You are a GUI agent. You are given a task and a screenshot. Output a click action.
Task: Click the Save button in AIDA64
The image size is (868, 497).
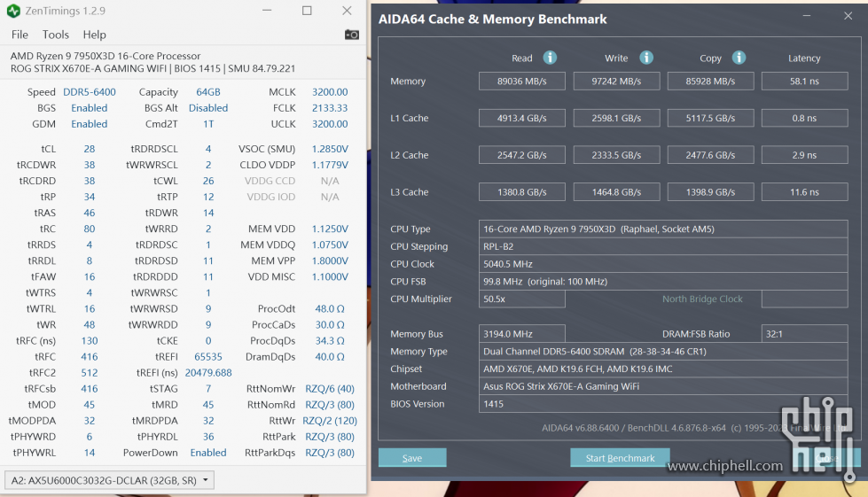pos(412,458)
